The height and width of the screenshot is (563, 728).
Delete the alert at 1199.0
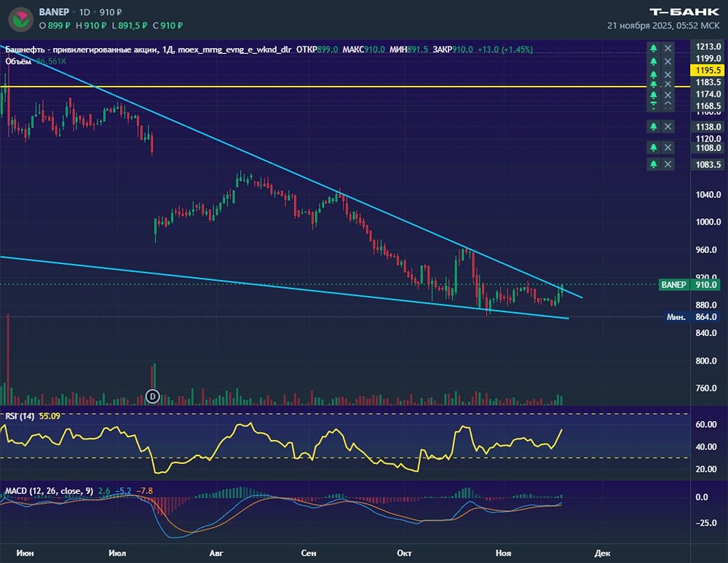[668, 61]
